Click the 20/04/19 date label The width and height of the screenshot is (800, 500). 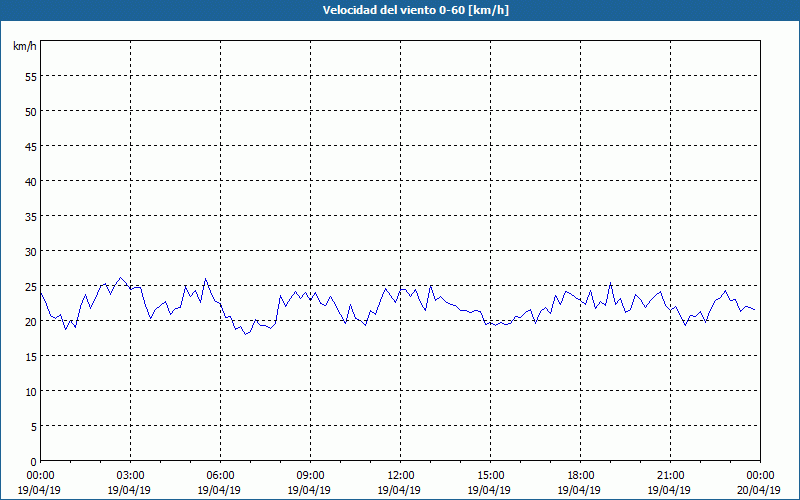[x=759, y=490]
